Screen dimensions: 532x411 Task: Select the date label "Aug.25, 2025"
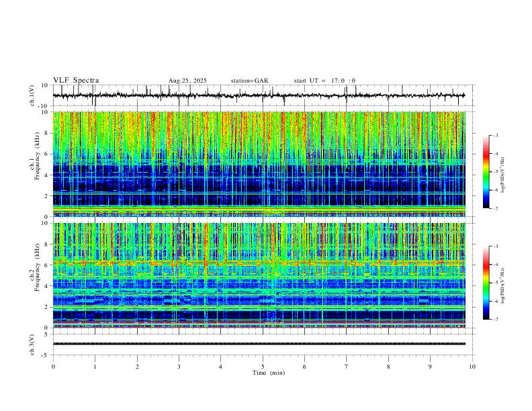187,81
